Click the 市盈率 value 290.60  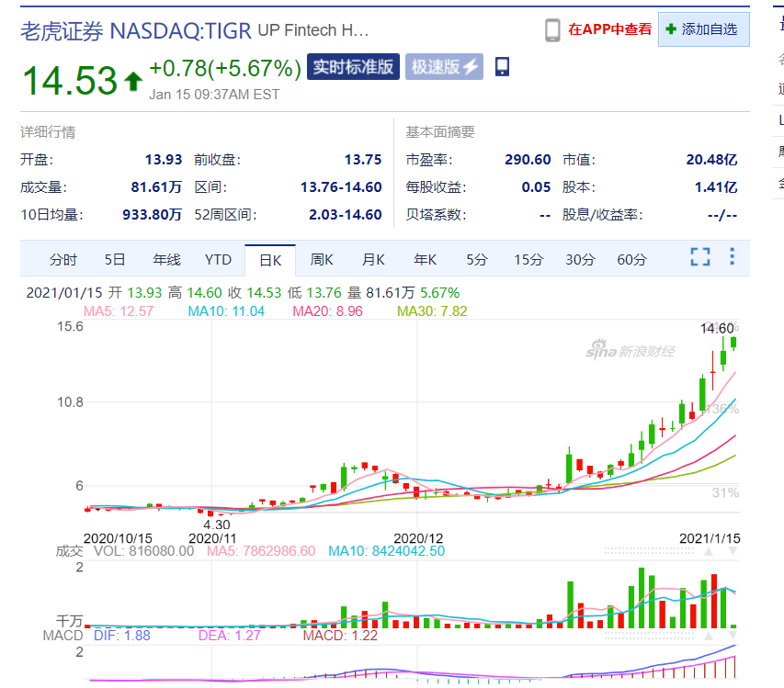click(528, 160)
